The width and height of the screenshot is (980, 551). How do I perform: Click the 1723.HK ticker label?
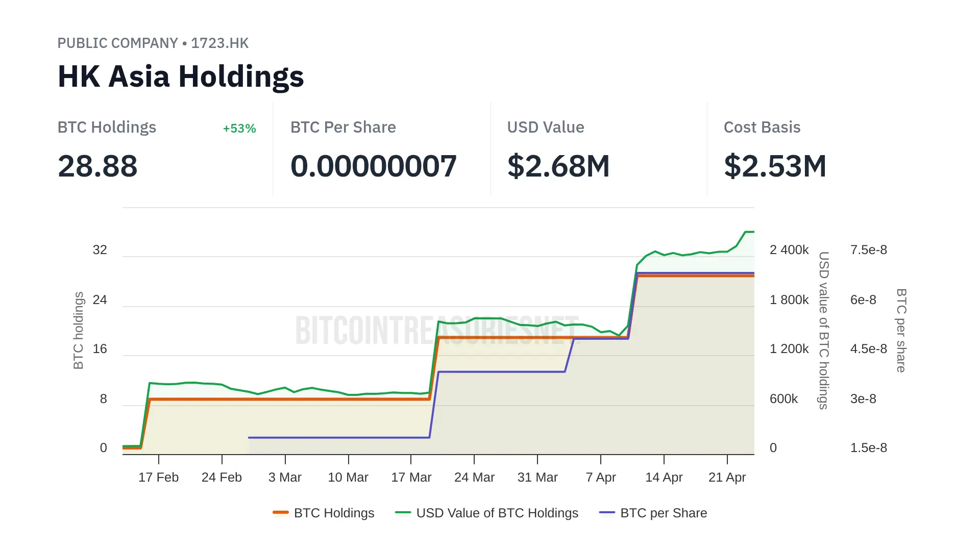point(220,43)
